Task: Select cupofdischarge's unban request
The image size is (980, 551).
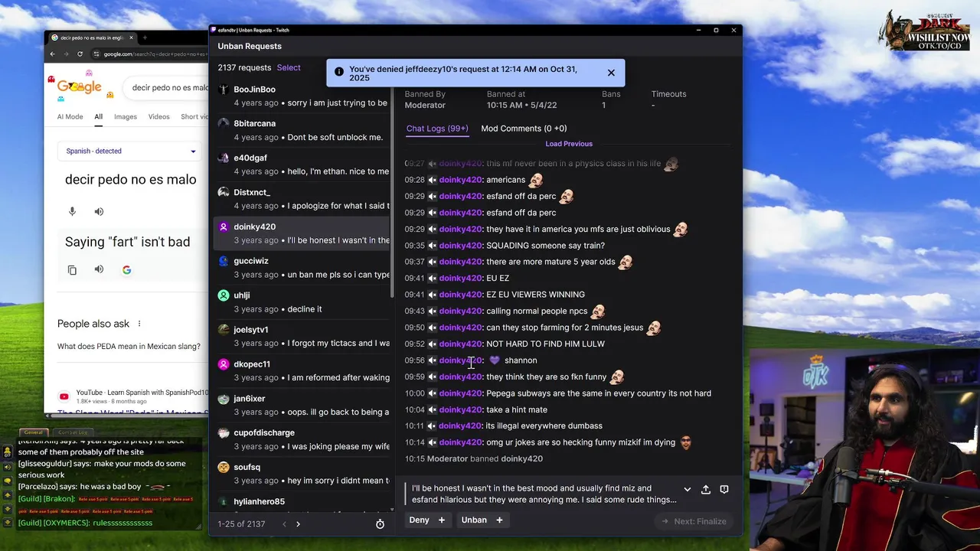Action: pyautogui.click(x=302, y=440)
